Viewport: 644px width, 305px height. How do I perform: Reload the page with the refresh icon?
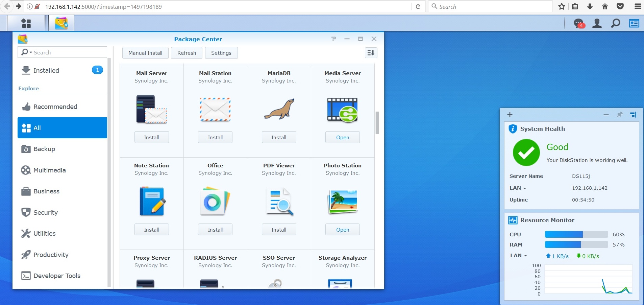point(418,6)
